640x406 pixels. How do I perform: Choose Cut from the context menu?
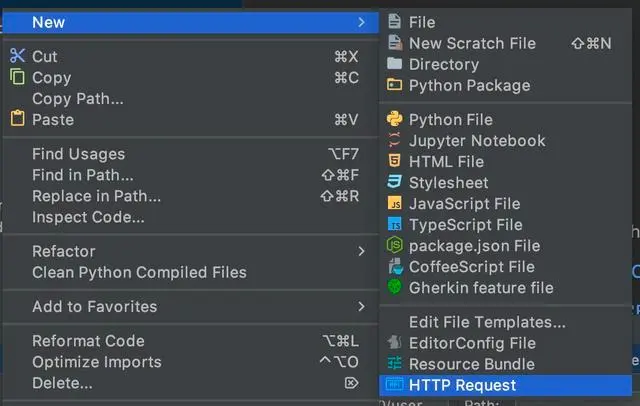click(x=191, y=56)
